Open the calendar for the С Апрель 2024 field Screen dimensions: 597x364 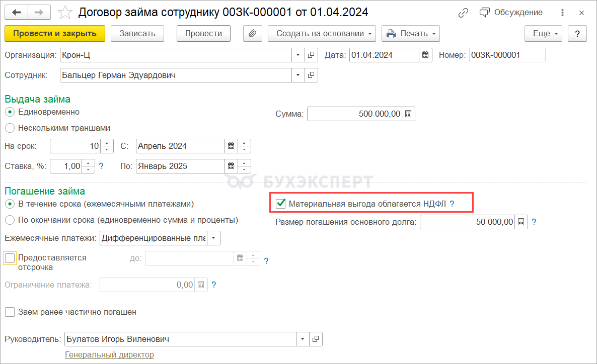[x=231, y=146]
